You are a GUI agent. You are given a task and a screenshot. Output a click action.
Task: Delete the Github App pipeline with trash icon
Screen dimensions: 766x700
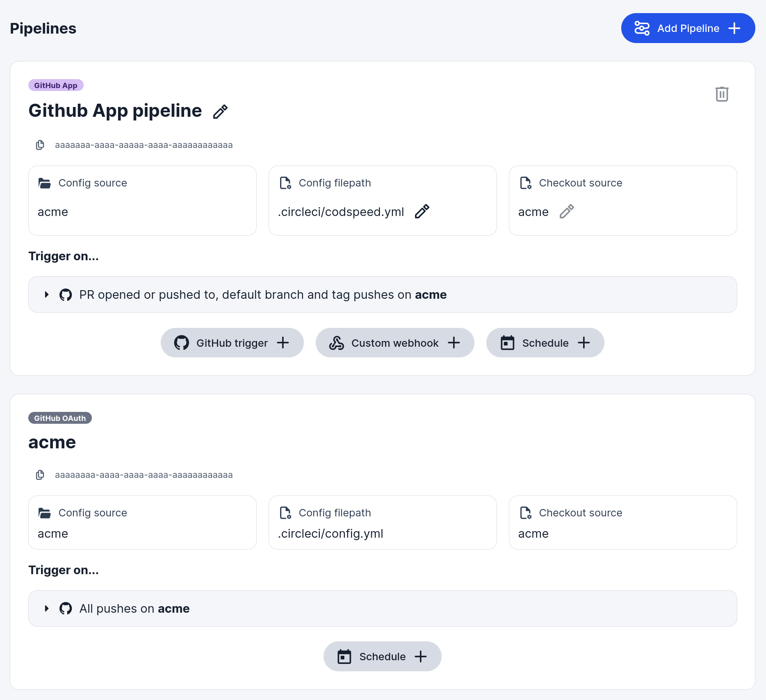tap(722, 94)
